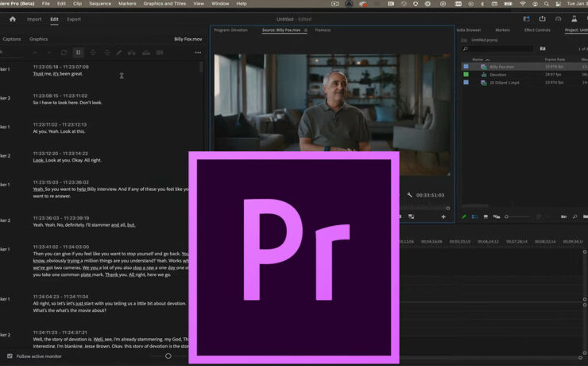Toggle the highlighted pauses icon in transcript toolbar
The height and width of the screenshot is (366, 588).
[79, 53]
